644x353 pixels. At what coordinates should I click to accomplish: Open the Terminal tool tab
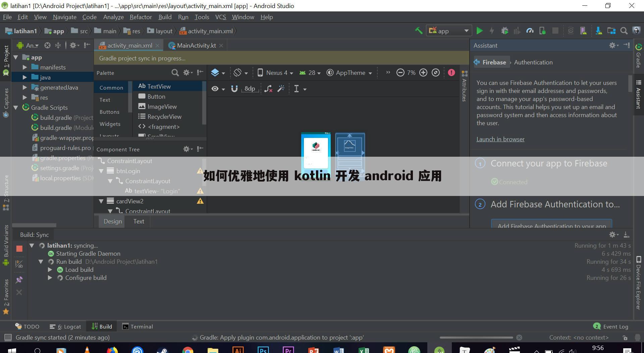138,326
